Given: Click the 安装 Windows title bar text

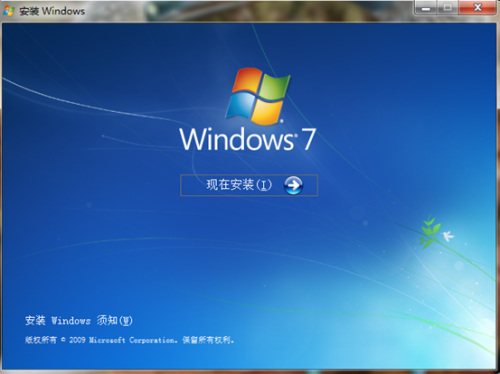Looking at the screenshot, I should point(52,11).
